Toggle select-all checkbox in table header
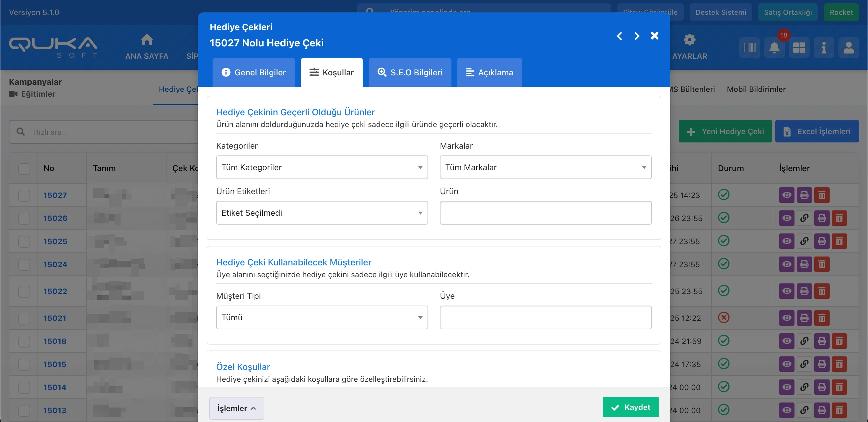868x422 pixels. (24, 168)
